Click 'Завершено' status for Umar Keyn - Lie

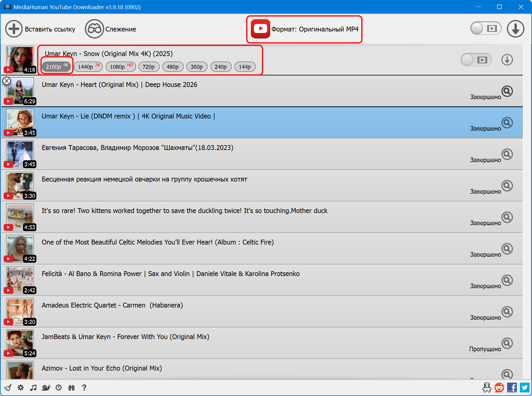[x=486, y=128]
